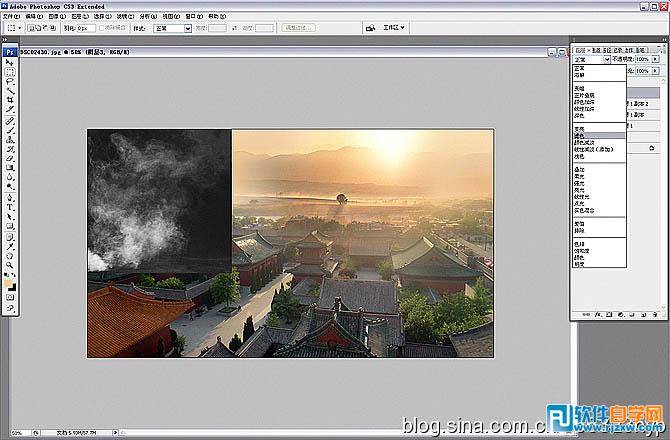Click the Ps logo atop the toolbox

click(10, 52)
